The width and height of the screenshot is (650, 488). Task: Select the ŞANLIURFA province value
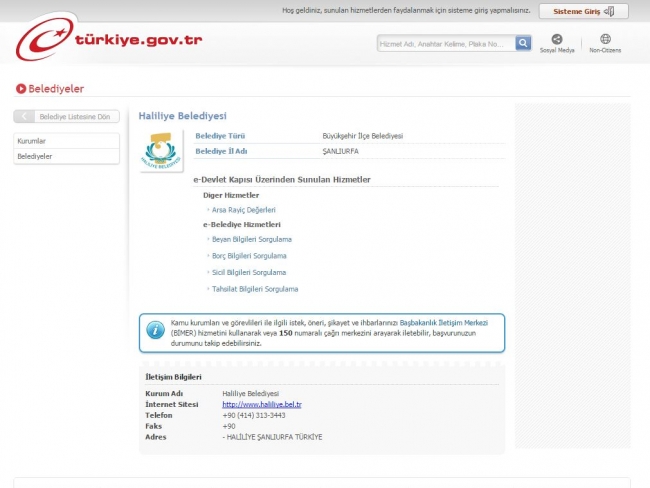[x=340, y=151]
